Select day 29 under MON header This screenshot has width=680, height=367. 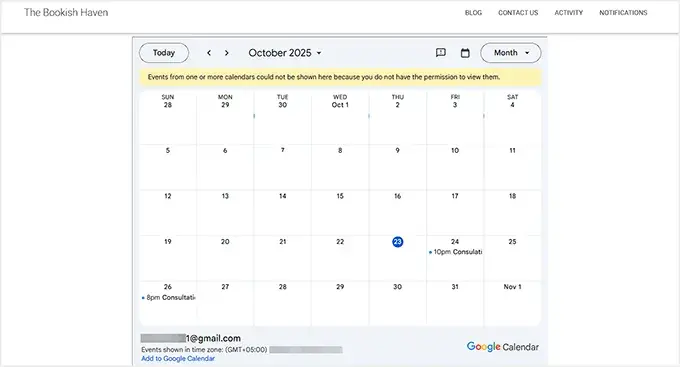click(225, 105)
